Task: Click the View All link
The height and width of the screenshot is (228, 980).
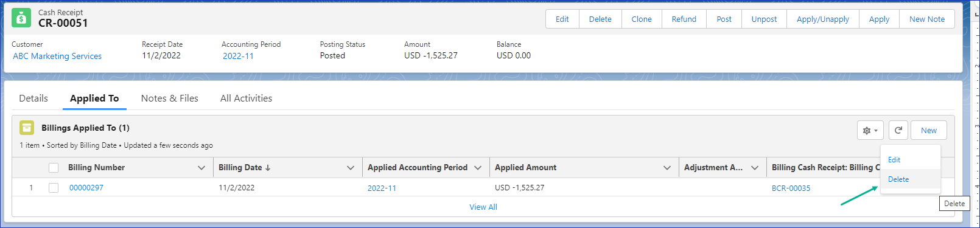Action: [x=483, y=207]
